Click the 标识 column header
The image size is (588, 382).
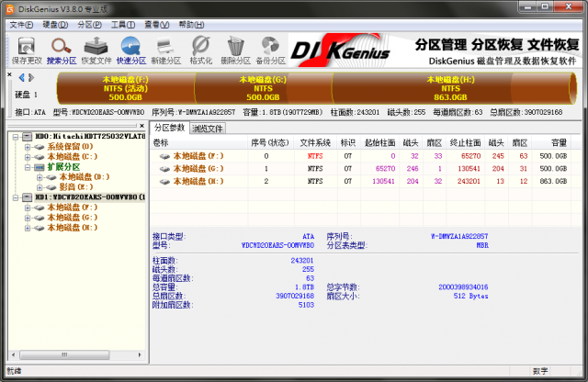coord(348,143)
